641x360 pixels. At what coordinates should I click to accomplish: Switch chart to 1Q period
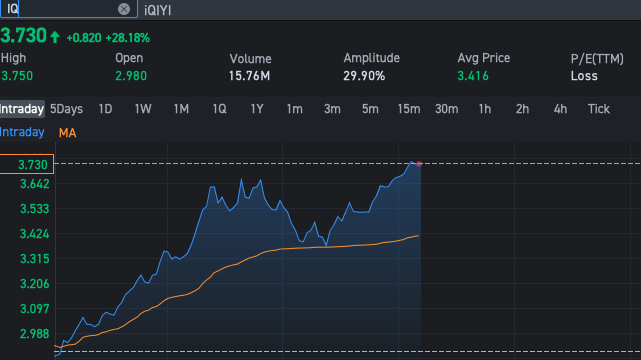click(219, 109)
